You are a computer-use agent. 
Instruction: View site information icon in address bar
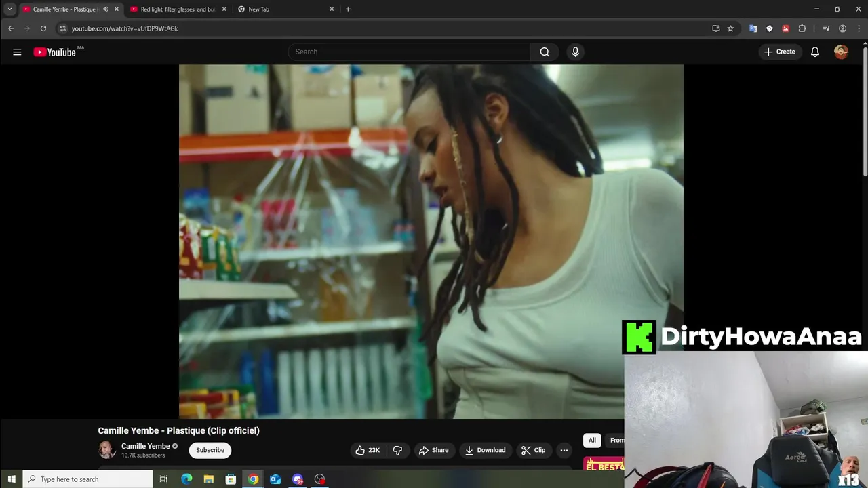[62, 28]
